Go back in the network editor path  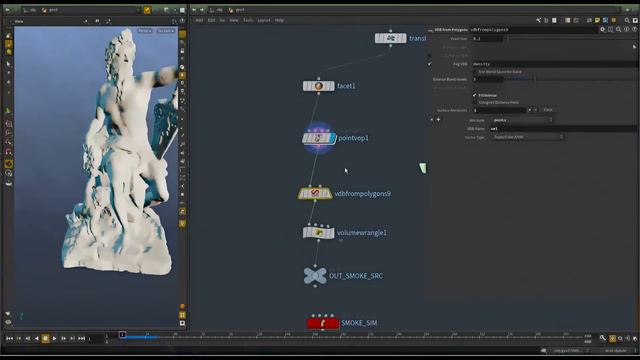pos(194,10)
